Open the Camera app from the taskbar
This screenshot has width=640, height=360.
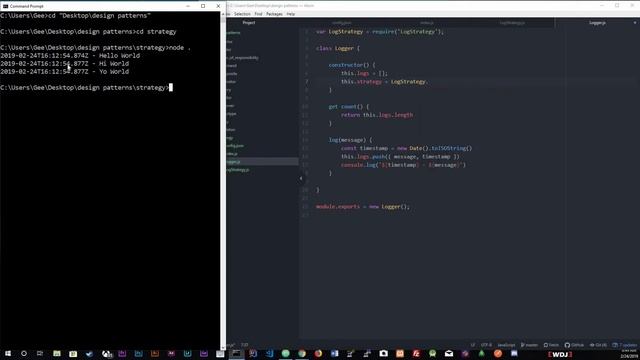point(384,353)
